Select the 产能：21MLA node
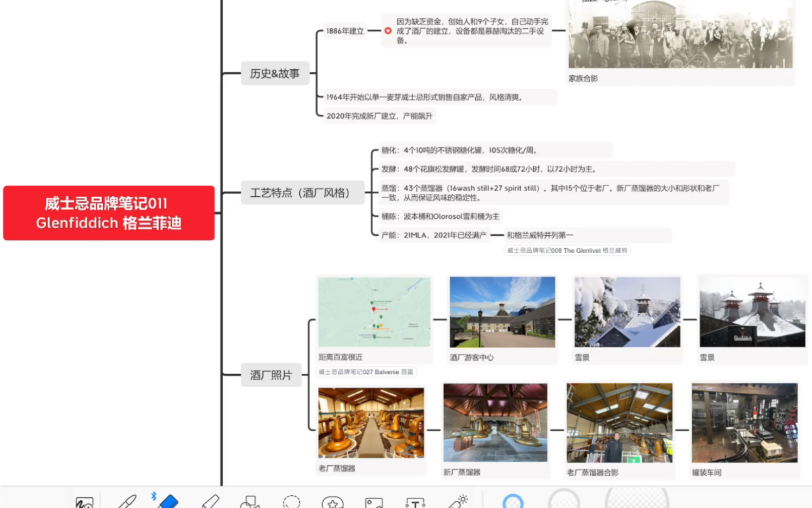The width and height of the screenshot is (812, 508). (434, 235)
